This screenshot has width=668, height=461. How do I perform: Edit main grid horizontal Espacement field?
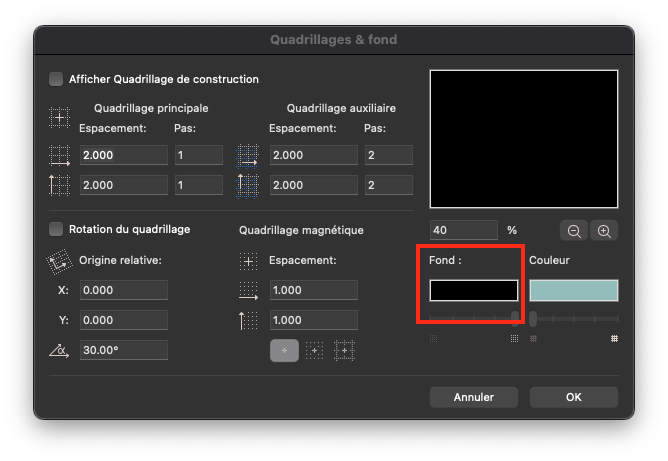[124, 155]
